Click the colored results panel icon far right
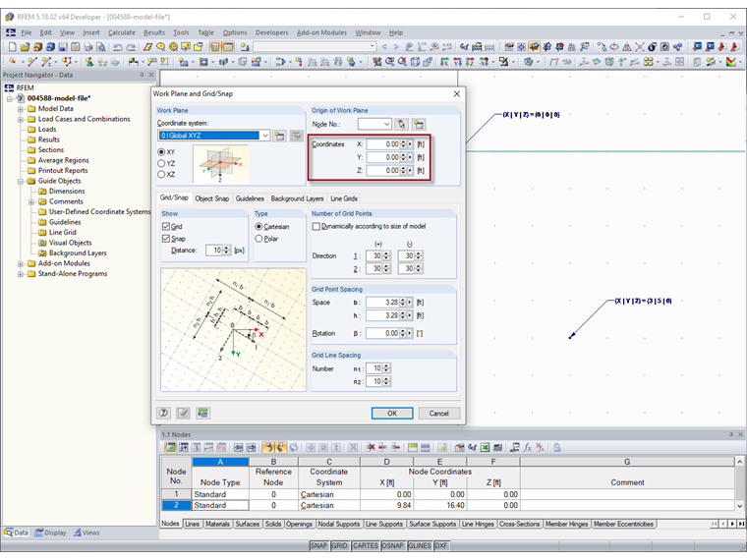 (731, 62)
